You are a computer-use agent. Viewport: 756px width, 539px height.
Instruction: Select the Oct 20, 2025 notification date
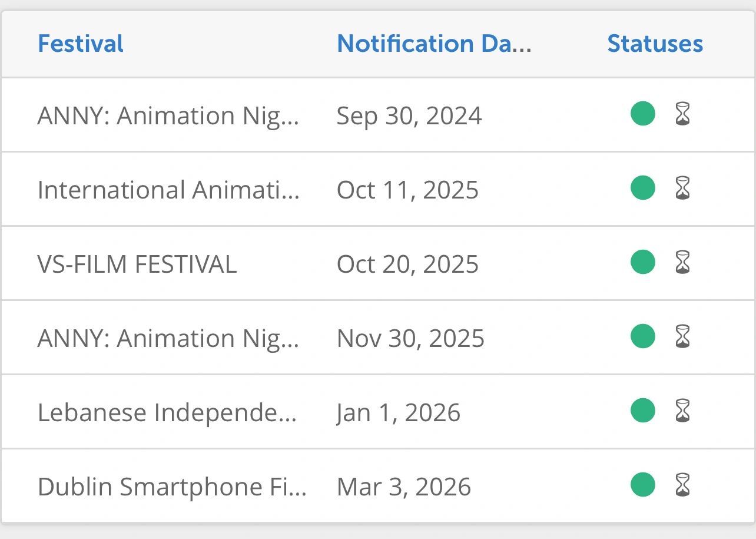click(x=407, y=264)
